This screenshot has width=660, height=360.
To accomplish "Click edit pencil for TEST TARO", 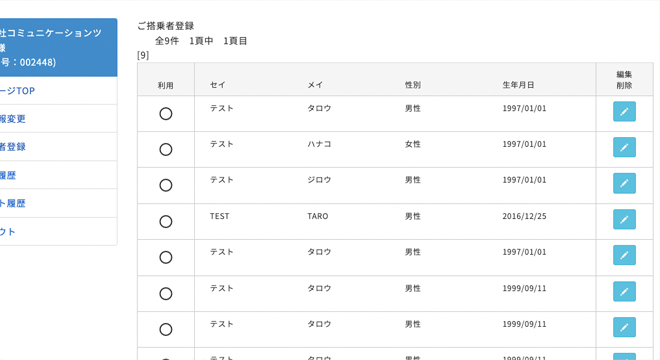I will [624, 219].
